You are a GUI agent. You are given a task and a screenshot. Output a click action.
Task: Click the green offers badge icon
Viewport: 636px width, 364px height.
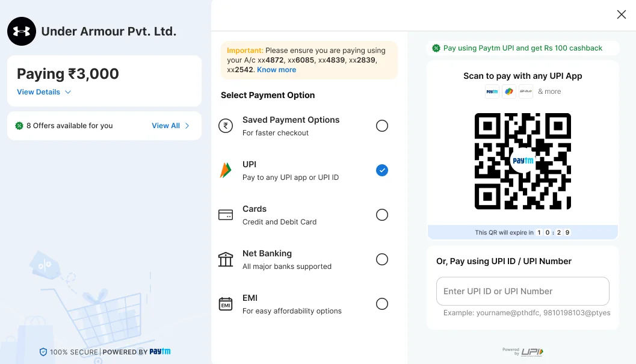coord(19,126)
